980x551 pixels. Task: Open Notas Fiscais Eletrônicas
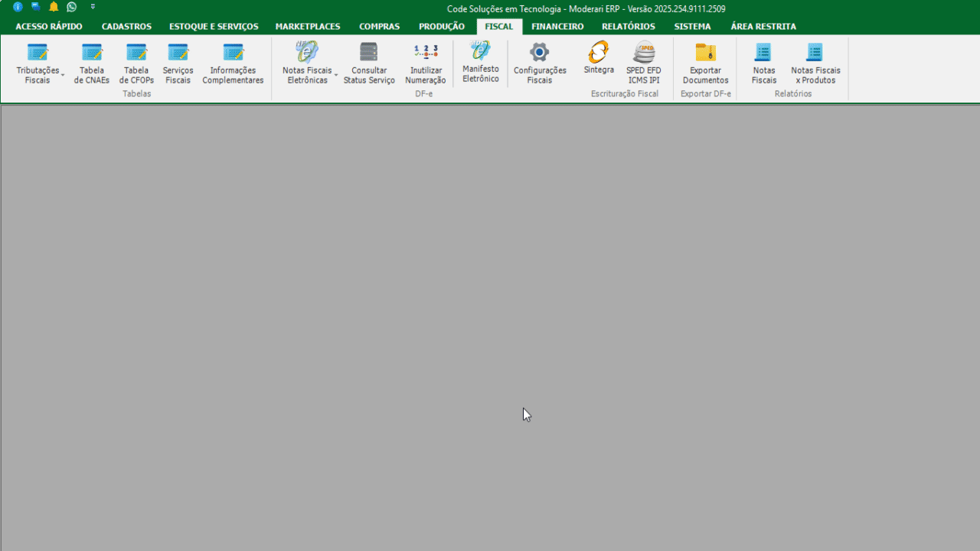[x=307, y=63]
